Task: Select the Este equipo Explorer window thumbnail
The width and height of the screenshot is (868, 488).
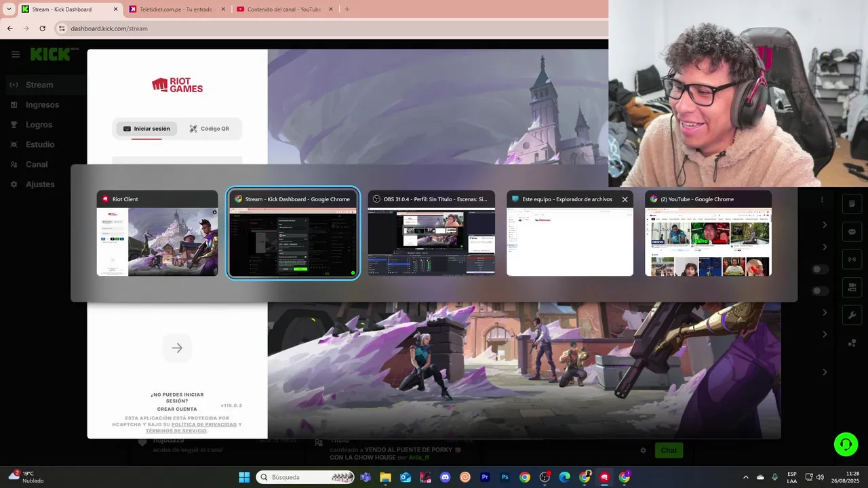Action: [x=570, y=233]
